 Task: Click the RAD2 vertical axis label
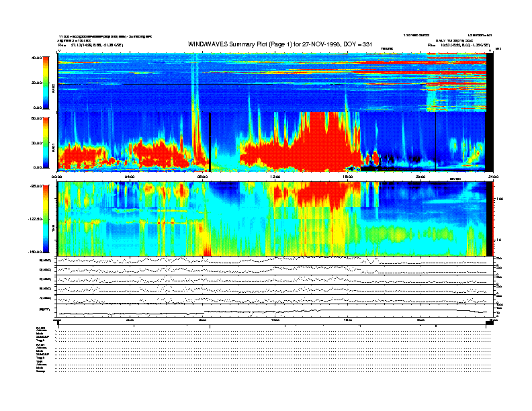point(53,89)
